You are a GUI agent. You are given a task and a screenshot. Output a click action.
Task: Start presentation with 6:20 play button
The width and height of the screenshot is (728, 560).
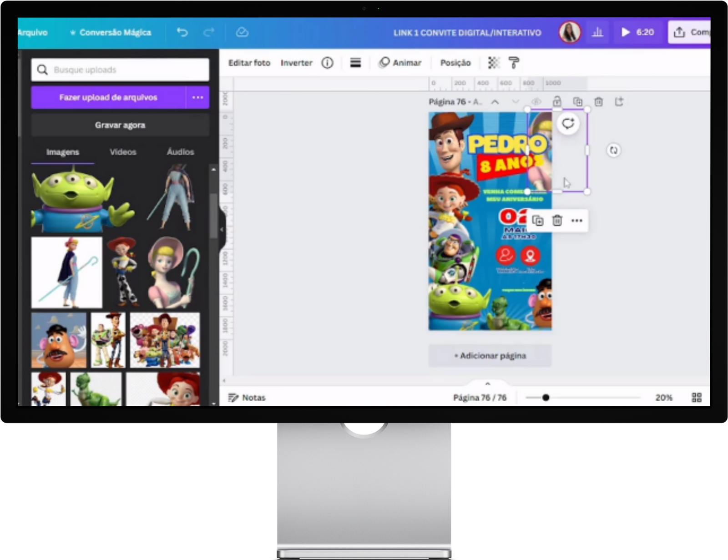click(637, 32)
